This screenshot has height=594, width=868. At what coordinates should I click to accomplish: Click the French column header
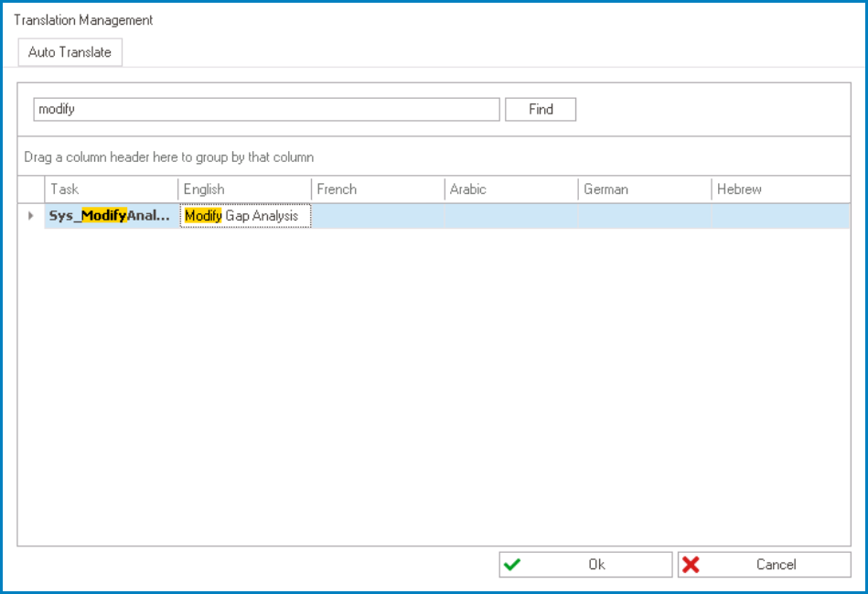[378, 189]
